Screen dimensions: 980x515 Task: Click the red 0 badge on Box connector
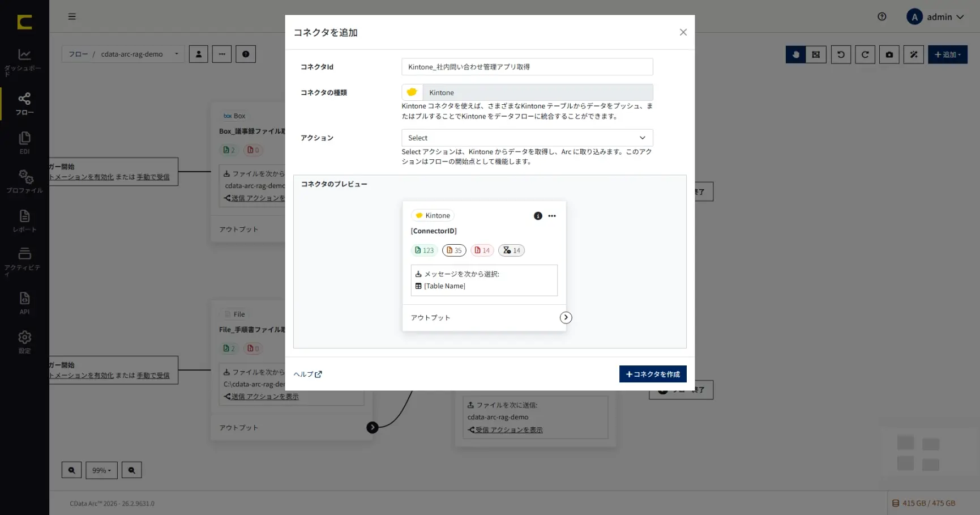point(253,150)
